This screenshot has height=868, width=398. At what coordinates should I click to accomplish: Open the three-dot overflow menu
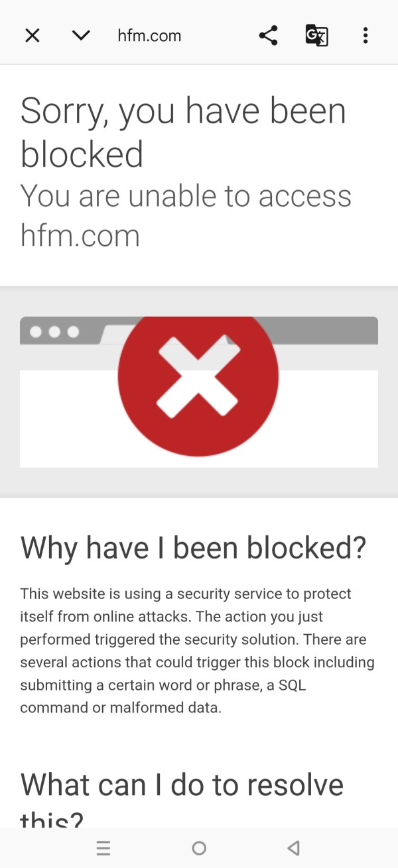coord(365,35)
